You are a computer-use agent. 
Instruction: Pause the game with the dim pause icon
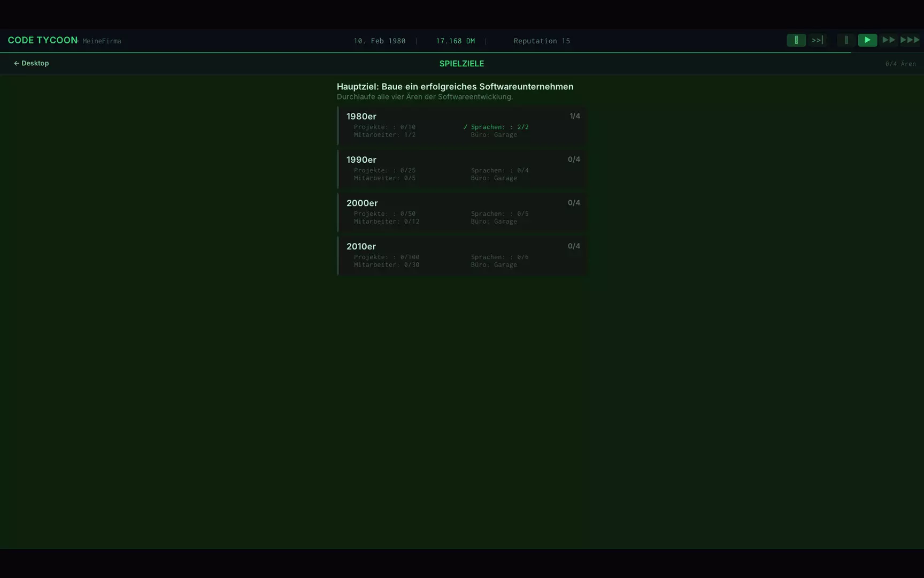coord(846,40)
